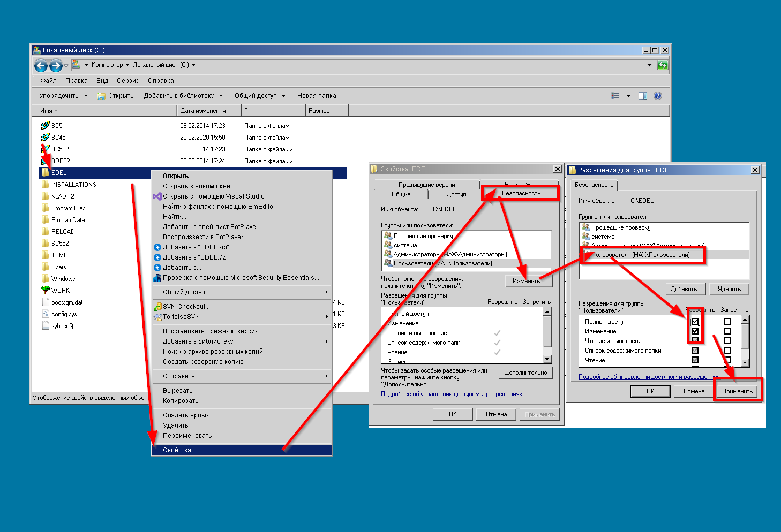Click the view mode icon in toolbar
Viewport: 781px width, 532px height.
[615, 96]
